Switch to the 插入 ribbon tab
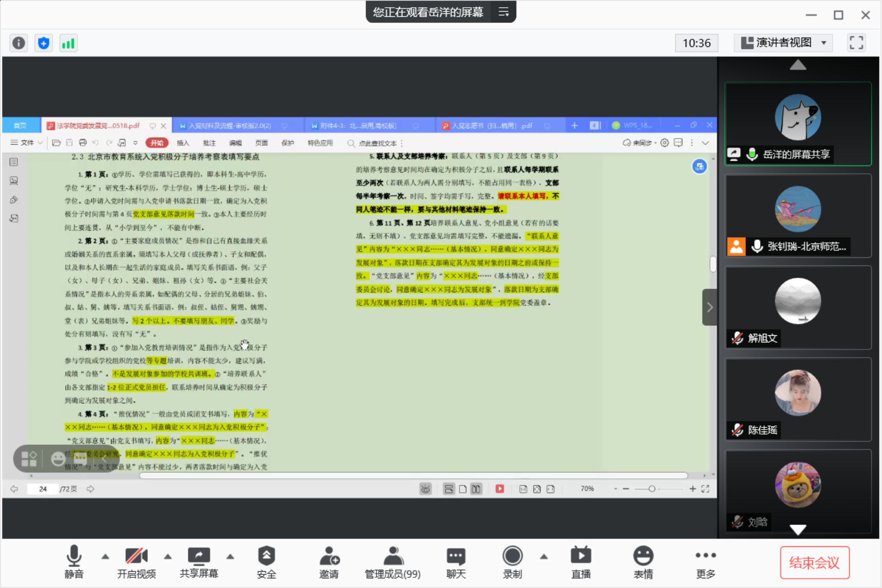This screenshot has width=882, height=588. click(x=182, y=143)
